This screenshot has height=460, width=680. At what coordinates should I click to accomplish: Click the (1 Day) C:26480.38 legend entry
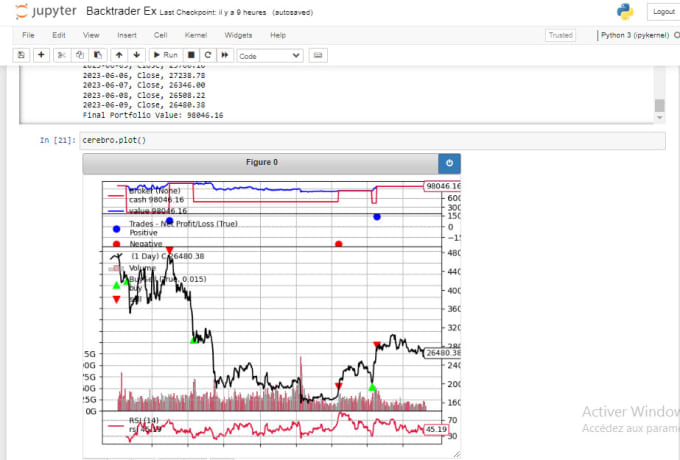click(x=167, y=256)
